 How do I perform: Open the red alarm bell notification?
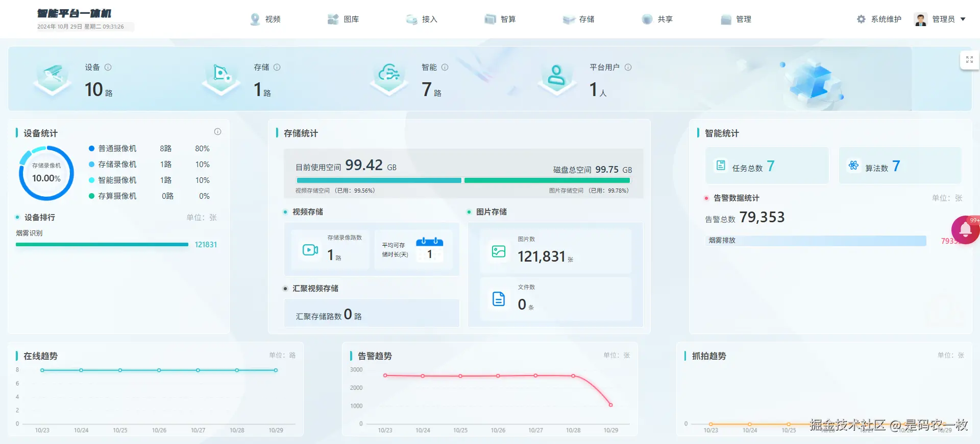pyautogui.click(x=965, y=230)
